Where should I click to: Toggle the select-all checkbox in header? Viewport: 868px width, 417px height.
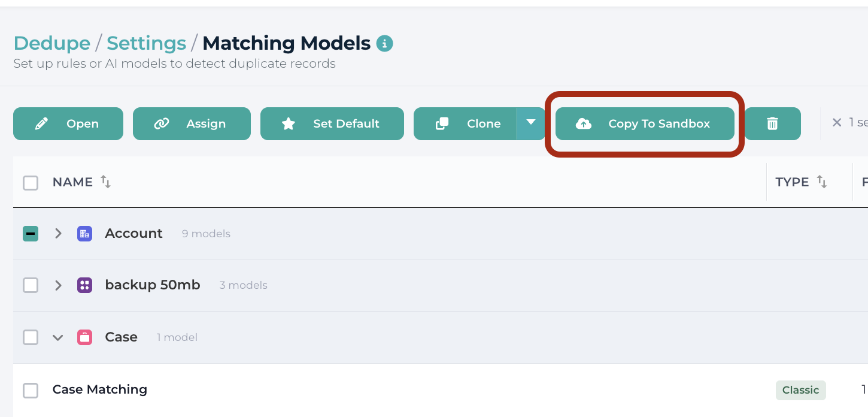[31, 183]
